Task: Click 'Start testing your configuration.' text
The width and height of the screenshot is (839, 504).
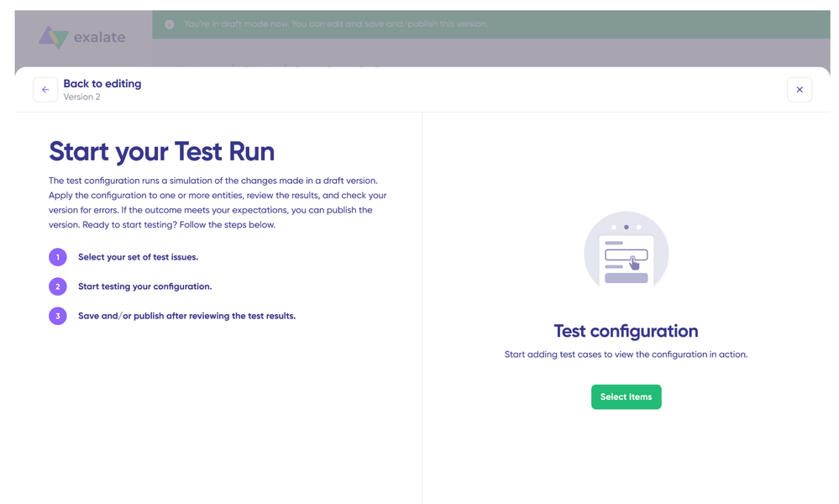Action: point(145,286)
